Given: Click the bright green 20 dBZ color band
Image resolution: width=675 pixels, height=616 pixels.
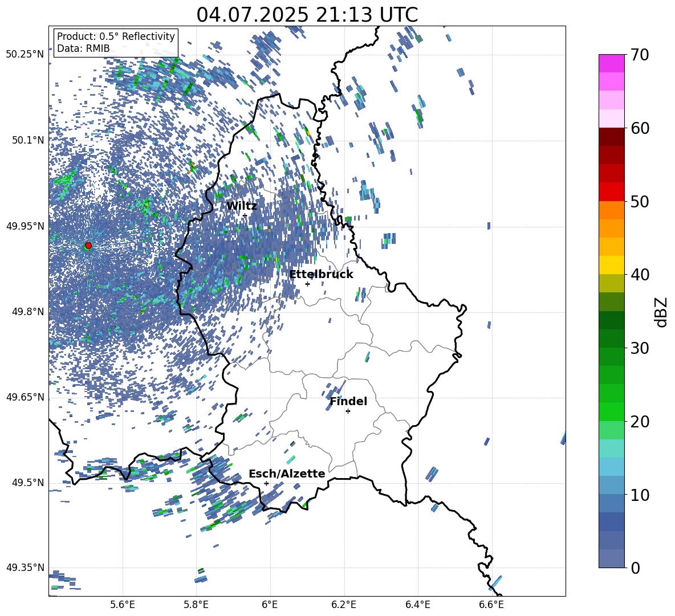Looking at the screenshot, I should click(x=611, y=411).
